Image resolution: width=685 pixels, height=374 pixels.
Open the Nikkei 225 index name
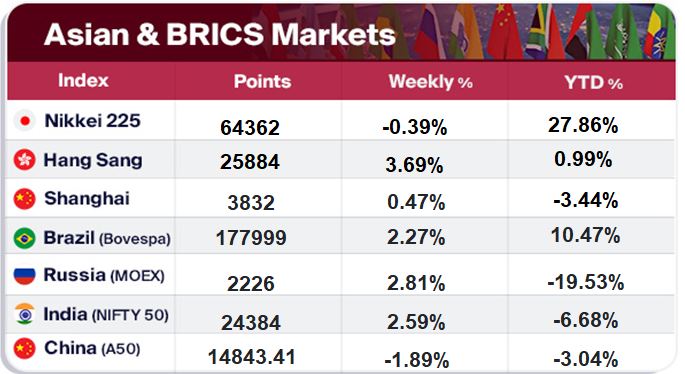point(93,121)
